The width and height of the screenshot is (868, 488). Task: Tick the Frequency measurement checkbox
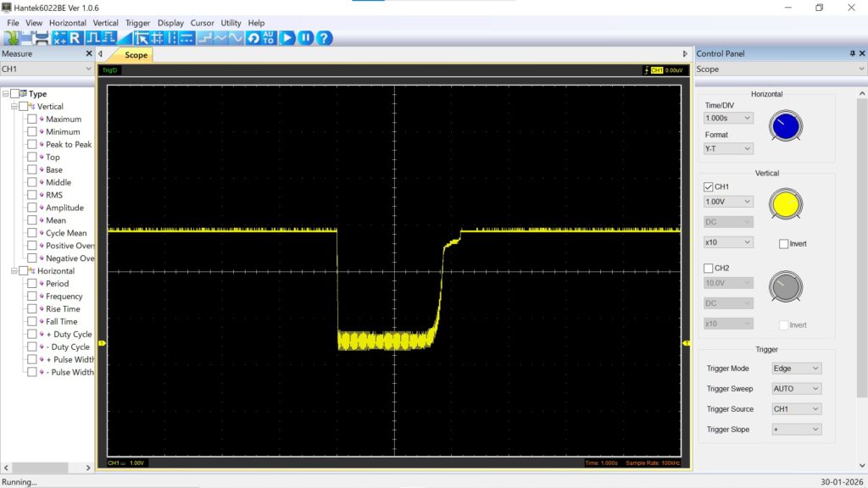coord(32,297)
